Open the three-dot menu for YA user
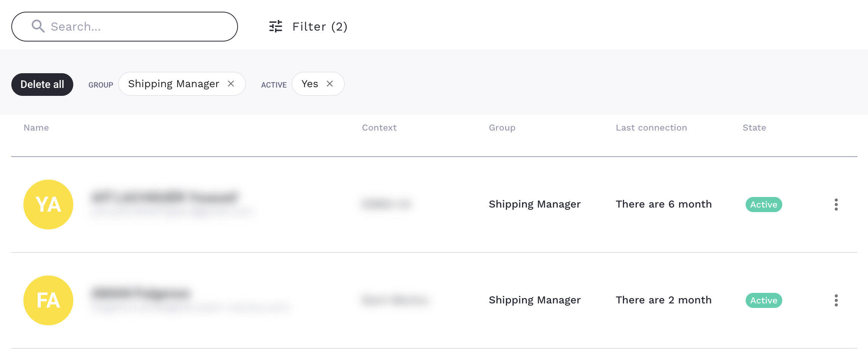Viewport: 868px width, 357px height. [x=836, y=205]
